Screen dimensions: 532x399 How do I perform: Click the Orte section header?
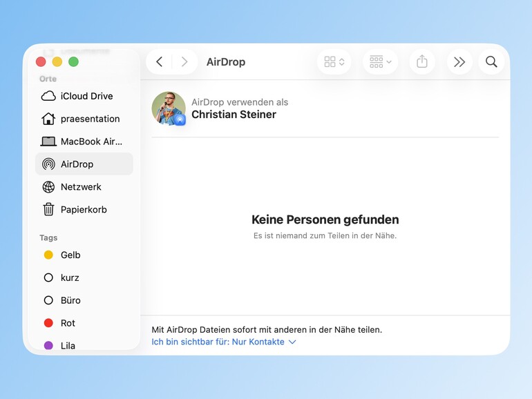tap(48, 79)
